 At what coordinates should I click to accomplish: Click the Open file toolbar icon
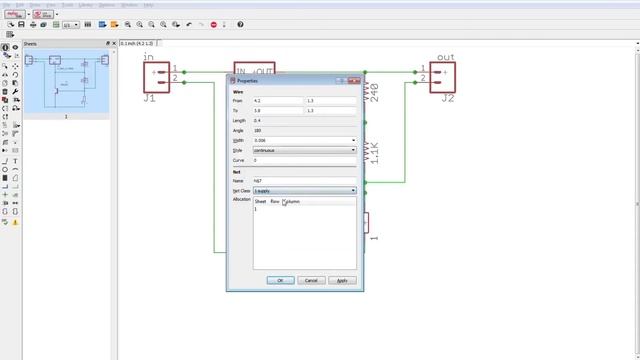(11, 24)
